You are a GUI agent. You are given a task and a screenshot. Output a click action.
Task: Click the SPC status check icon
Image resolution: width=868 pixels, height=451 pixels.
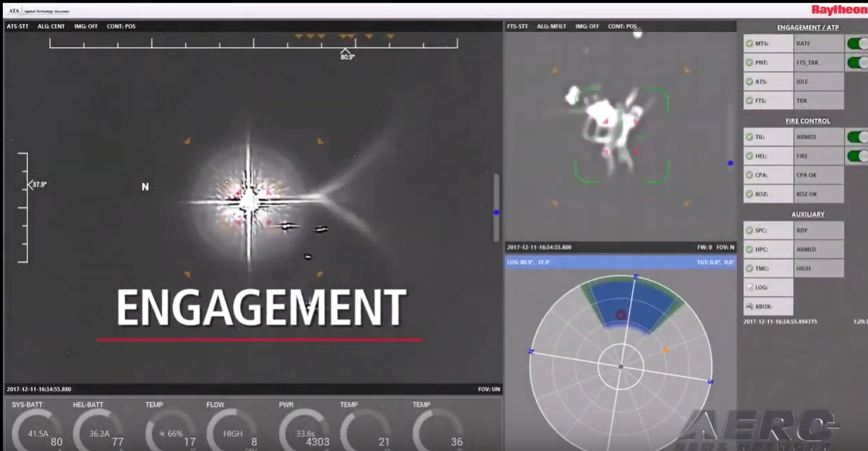pyautogui.click(x=750, y=230)
